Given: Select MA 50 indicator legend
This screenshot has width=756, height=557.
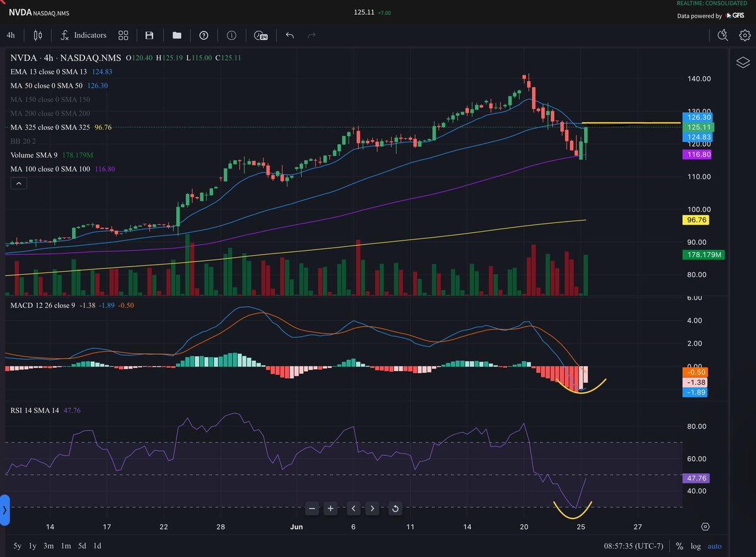Looking at the screenshot, I should [x=59, y=86].
